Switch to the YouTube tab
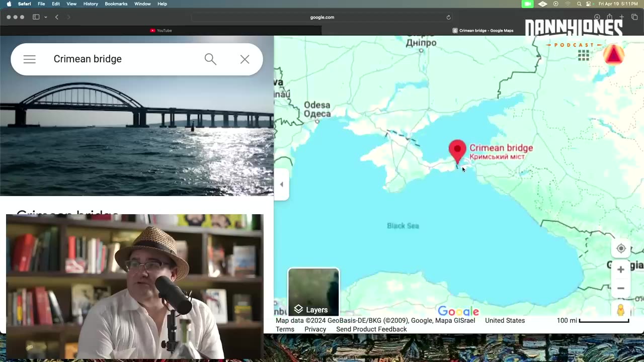644x362 pixels. [161, 31]
